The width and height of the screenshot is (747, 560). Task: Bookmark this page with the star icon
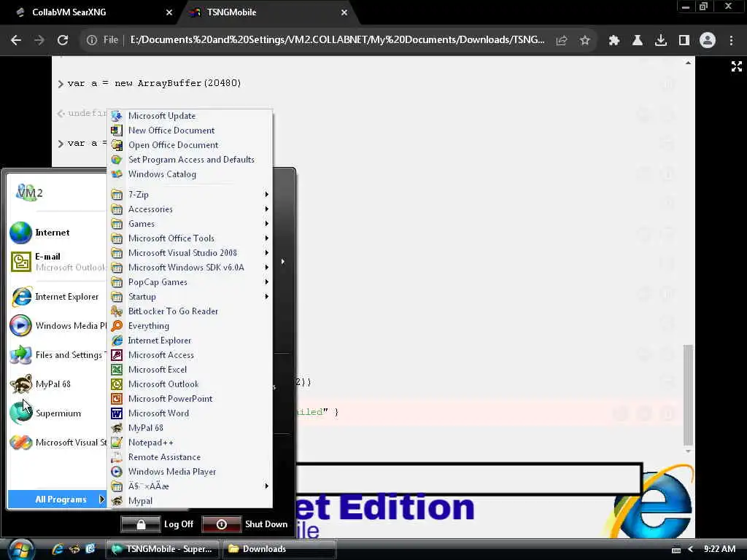(x=585, y=41)
